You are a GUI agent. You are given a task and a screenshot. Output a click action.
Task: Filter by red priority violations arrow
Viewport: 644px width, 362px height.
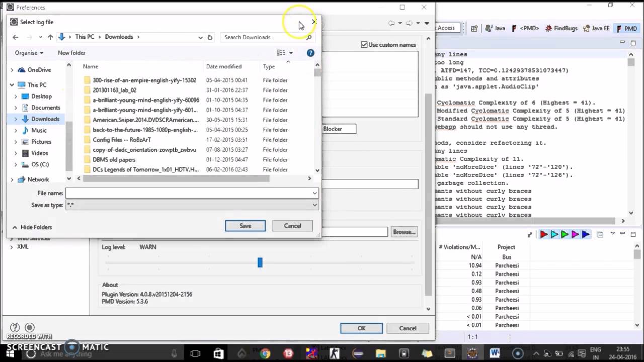coord(544,234)
